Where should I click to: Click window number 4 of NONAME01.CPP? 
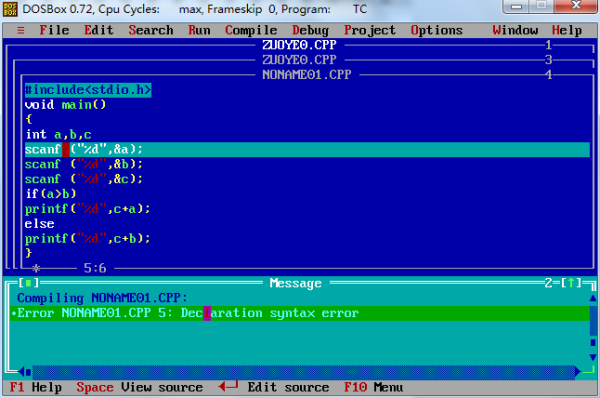(548, 75)
